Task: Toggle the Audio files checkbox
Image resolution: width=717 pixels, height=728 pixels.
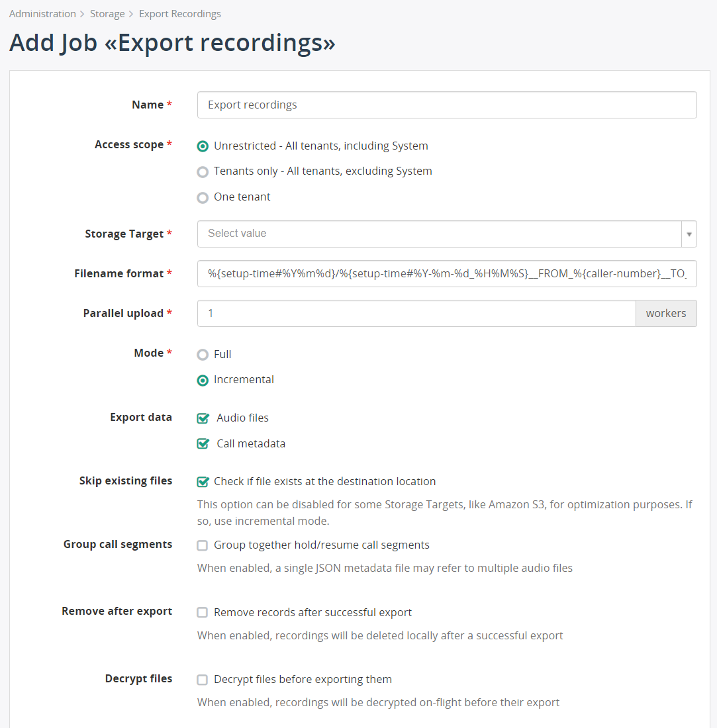Action: point(203,418)
